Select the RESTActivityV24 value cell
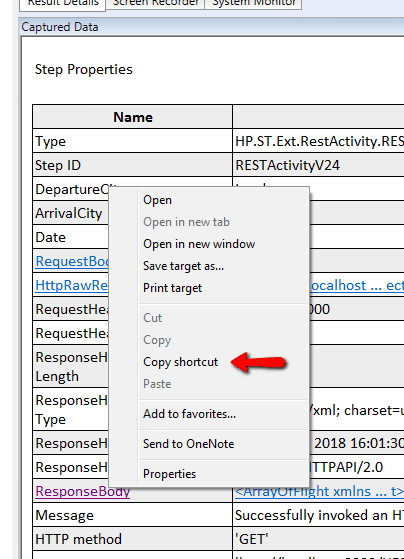 coord(318,165)
